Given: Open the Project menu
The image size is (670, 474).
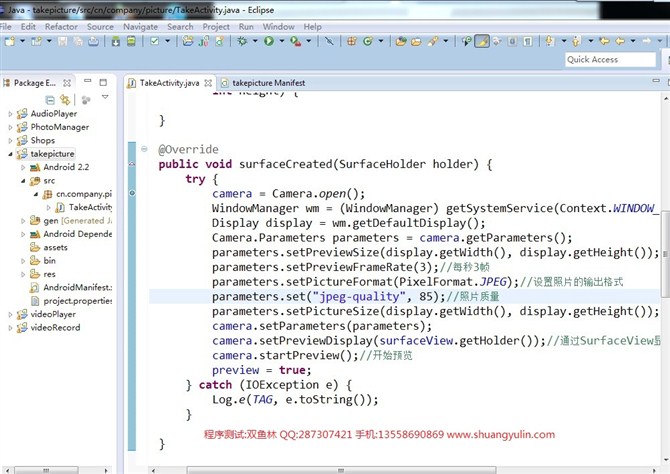Looking at the screenshot, I should [x=216, y=26].
